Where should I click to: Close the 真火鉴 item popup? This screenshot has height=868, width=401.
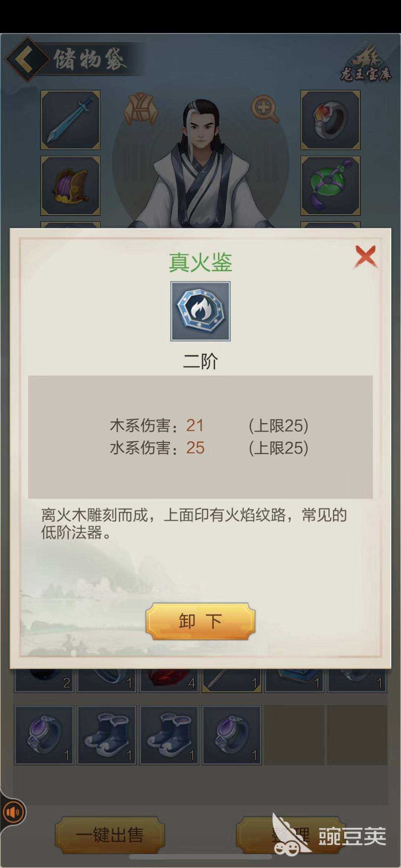(366, 256)
